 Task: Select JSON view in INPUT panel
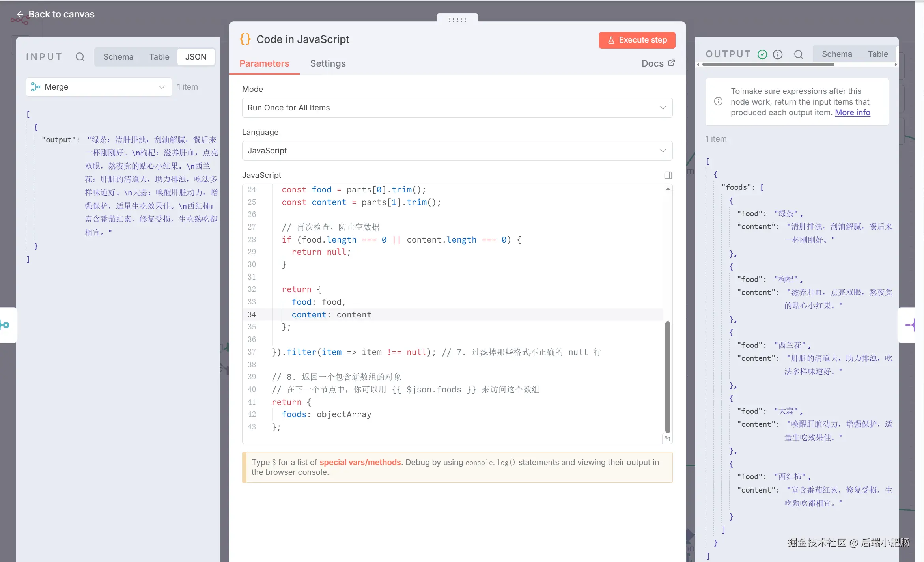pyautogui.click(x=196, y=57)
